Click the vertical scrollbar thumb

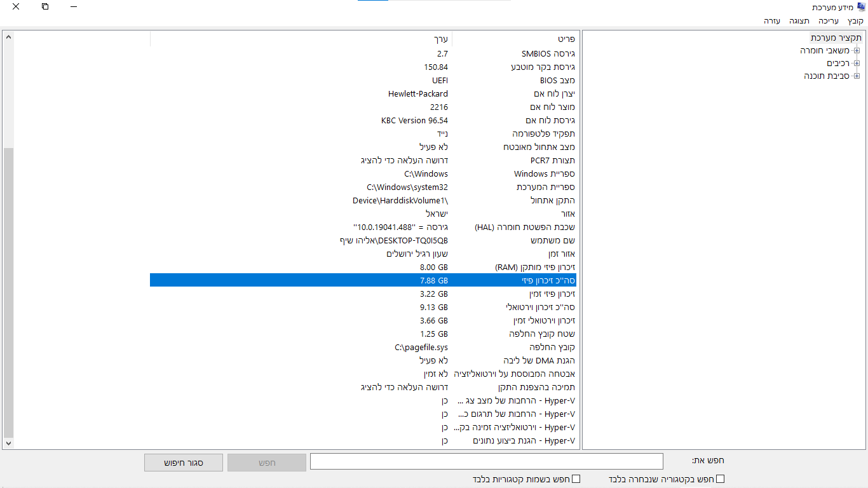[x=8, y=292]
